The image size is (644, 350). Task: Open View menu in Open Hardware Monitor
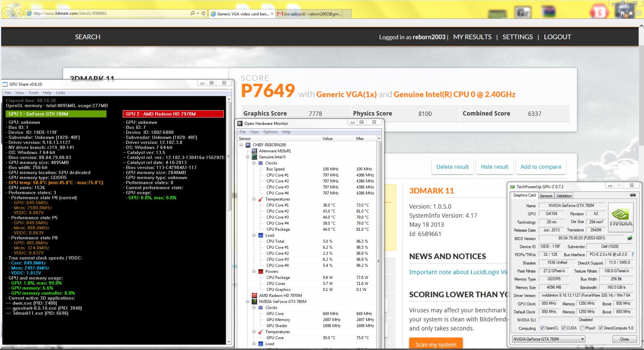point(254,132)
